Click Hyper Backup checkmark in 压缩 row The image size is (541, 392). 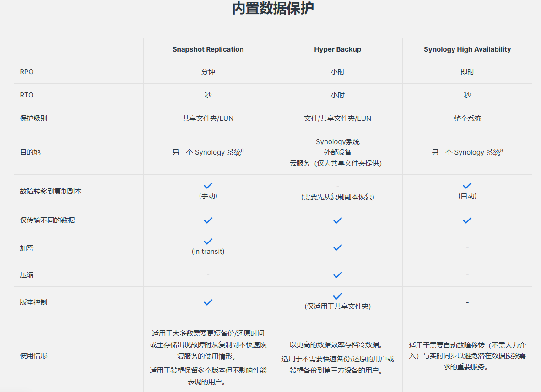click(x=337, y=275)
